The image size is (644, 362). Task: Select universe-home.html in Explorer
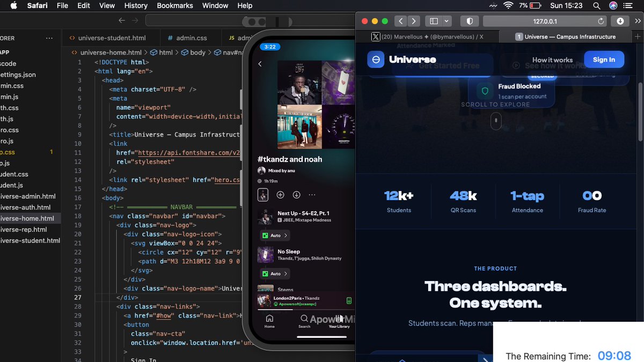pos(27,218)
